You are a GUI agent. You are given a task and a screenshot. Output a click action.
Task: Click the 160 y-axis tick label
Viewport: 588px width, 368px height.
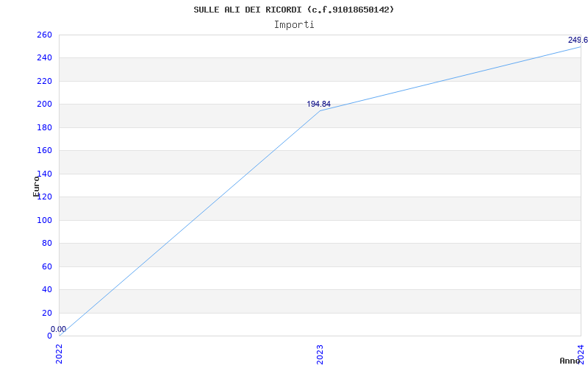[x=44, y=151]
